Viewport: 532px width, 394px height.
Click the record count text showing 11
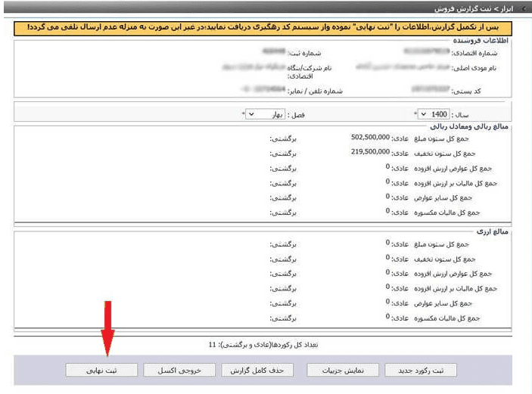263,345
